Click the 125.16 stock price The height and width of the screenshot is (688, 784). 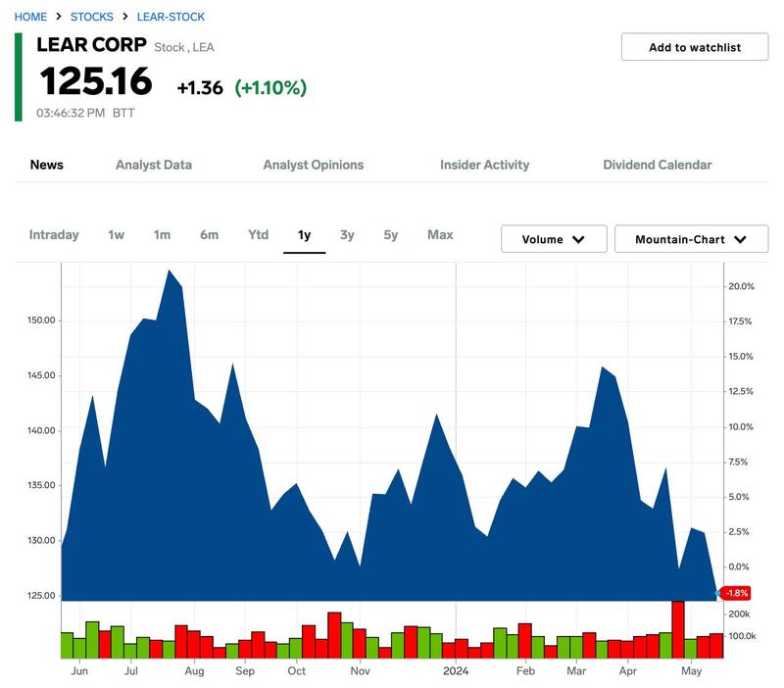coord(96,81)
